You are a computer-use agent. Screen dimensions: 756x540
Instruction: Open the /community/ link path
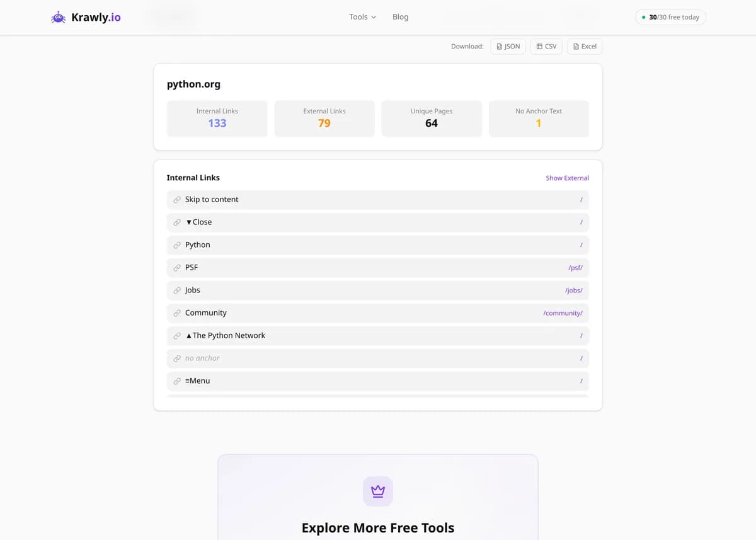tap(563, 313)
